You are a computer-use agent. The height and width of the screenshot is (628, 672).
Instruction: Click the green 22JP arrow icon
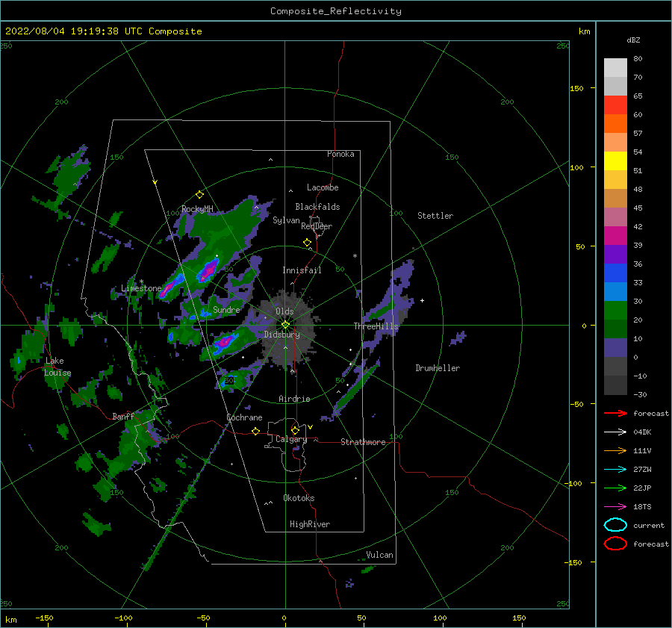point(615,488)
